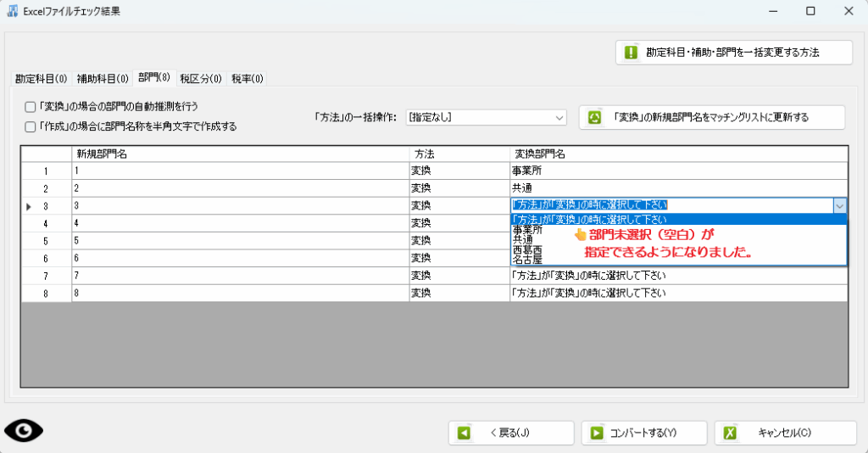The image size is (868, 453).
Task: Switch to the 勘定科目(0) tab
Action: [41, 79]
